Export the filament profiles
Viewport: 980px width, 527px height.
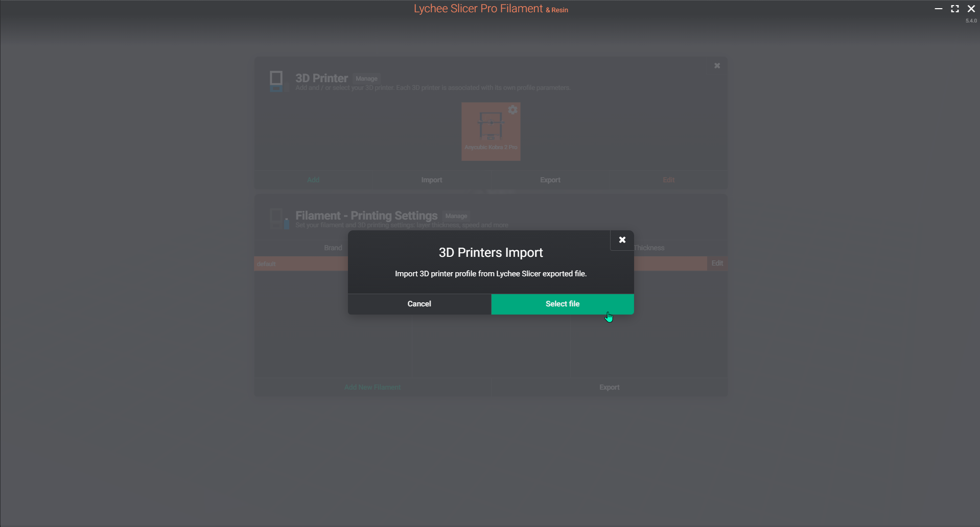(609, 387)
